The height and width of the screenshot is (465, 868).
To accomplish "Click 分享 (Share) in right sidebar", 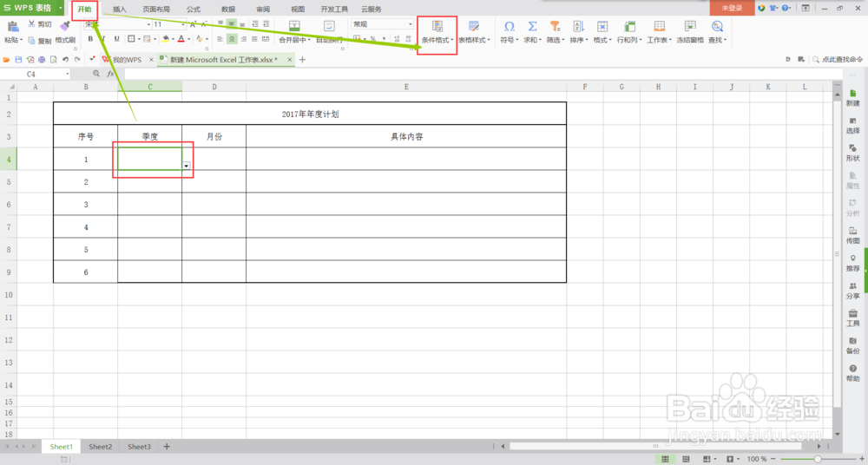I will pos(852,291).
